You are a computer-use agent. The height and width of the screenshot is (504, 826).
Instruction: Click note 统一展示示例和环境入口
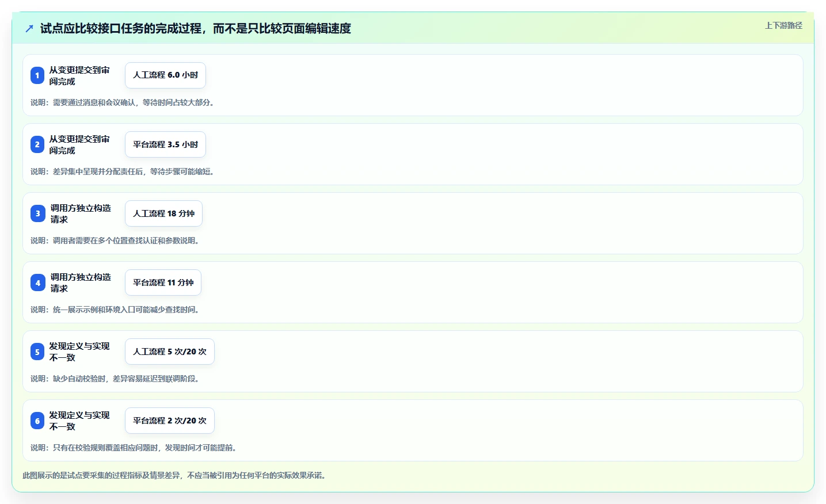point(116,310)
